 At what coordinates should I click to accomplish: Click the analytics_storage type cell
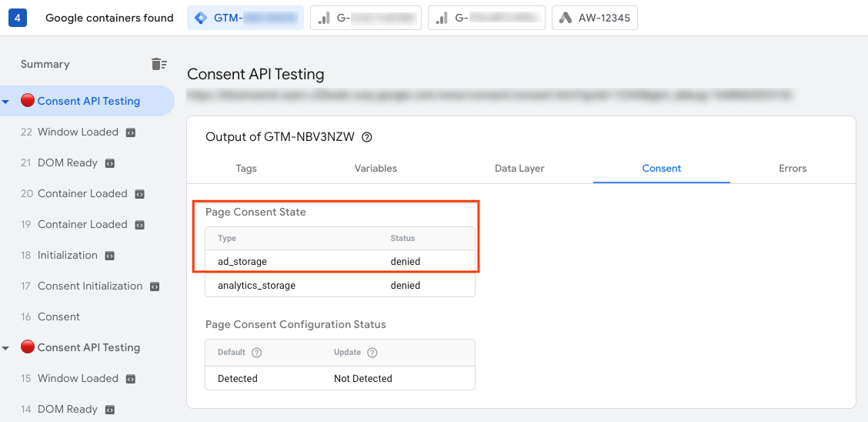(256, 286)
